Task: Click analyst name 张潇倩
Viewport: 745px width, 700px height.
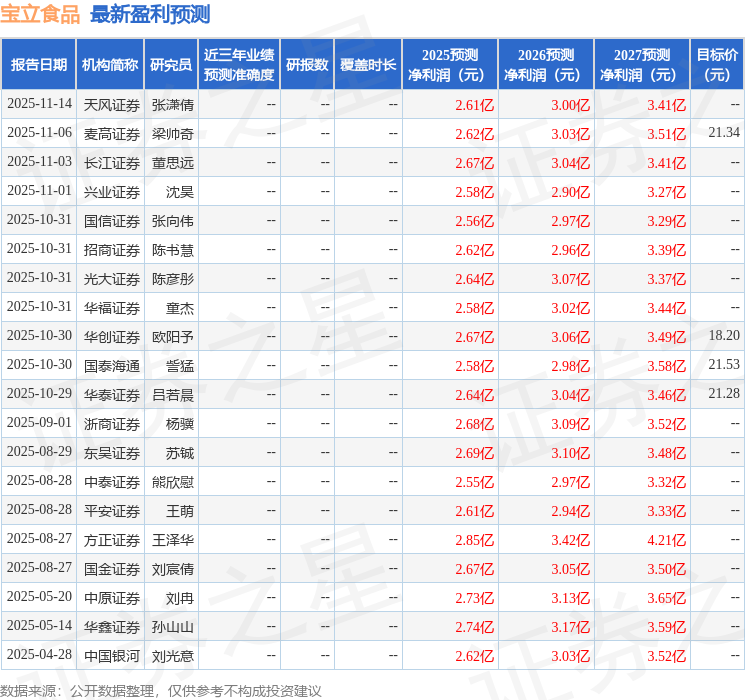Action: (172, 105)
